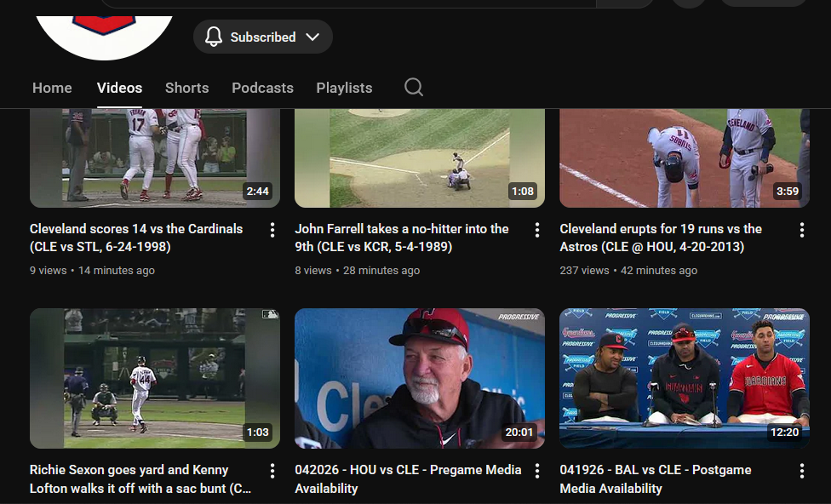Play the Richie Sexon goes yard thumbnail

(x=155, y=378)
